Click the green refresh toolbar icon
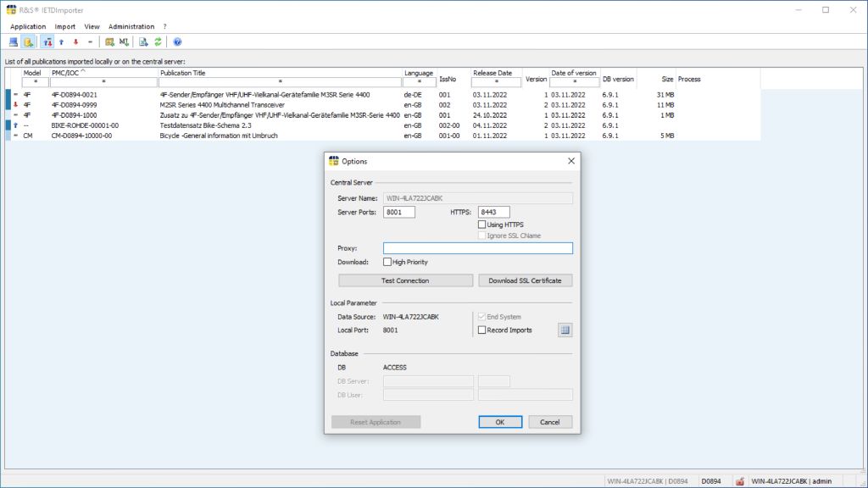This screenshot has width=868, height=488. (x=158, y=42)
